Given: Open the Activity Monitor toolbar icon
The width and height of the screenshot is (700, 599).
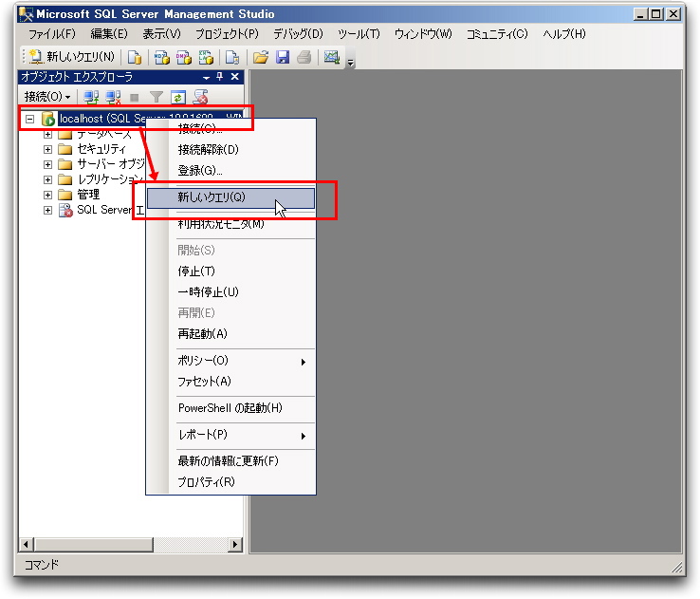Looking at the screenshot, I should (332, 57).
